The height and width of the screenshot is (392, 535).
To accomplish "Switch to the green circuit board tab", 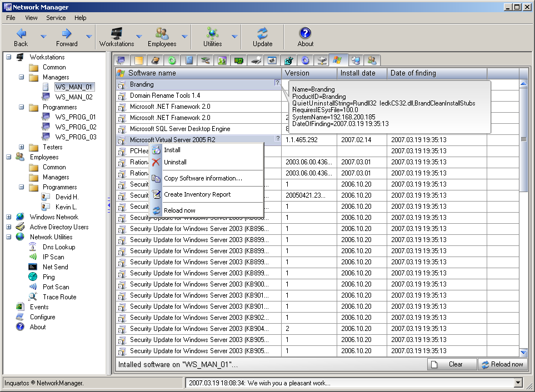I will (239, 61).
